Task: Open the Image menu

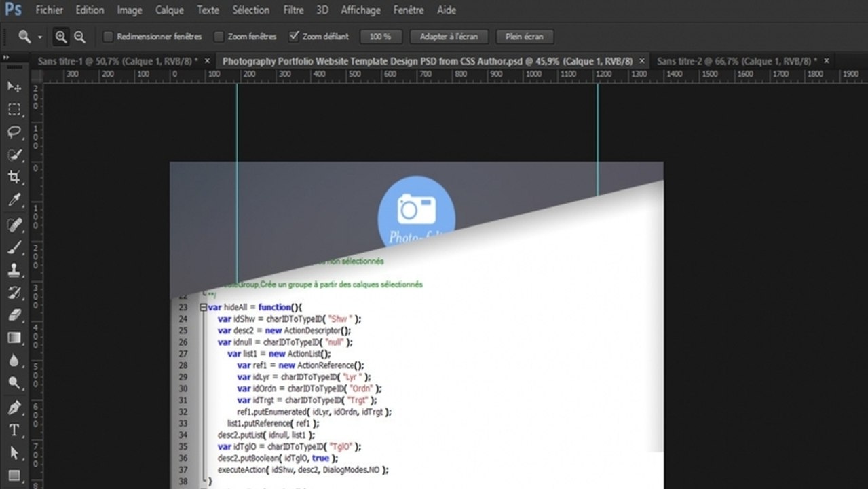Action: pos(130,10)
